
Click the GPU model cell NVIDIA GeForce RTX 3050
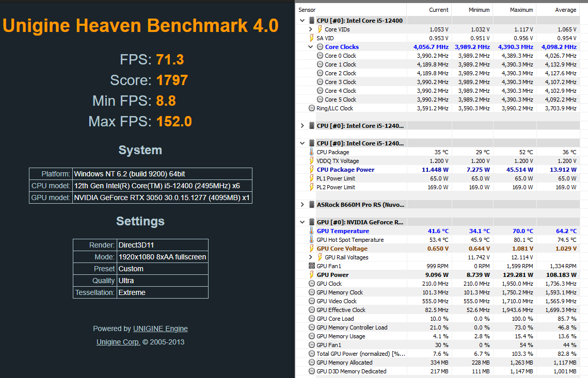(162, 198)
